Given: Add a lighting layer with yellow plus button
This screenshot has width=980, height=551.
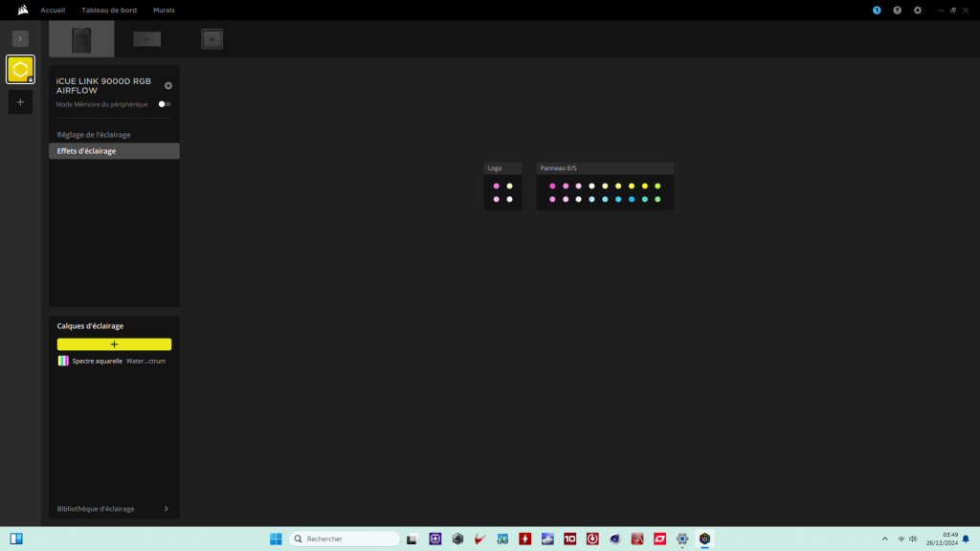Looking at the screenshot, I should (114, 344).
